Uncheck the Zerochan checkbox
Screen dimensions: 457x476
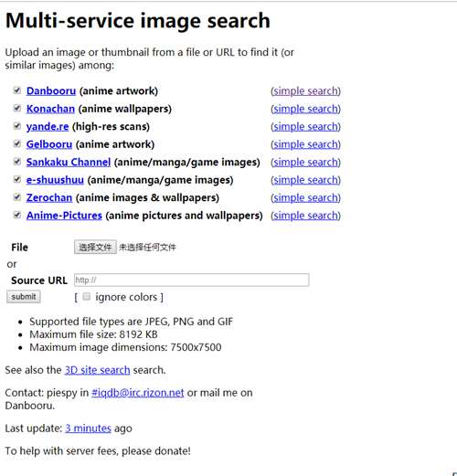17,197
